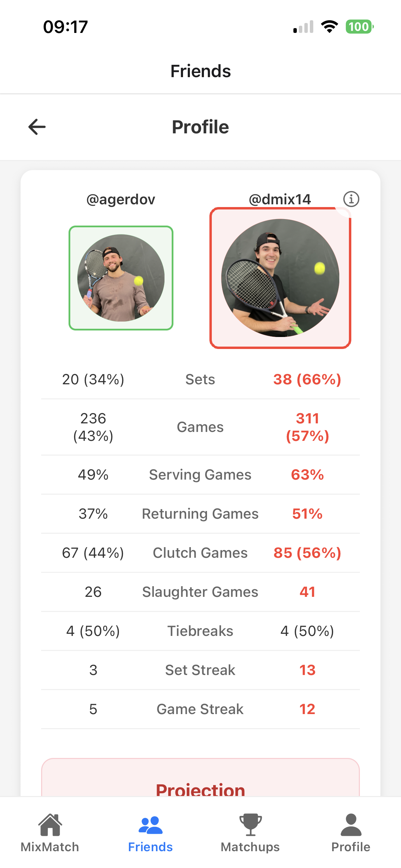Select @agerdov's highlighted green avatar frame
401x868 pixels.
121,278
